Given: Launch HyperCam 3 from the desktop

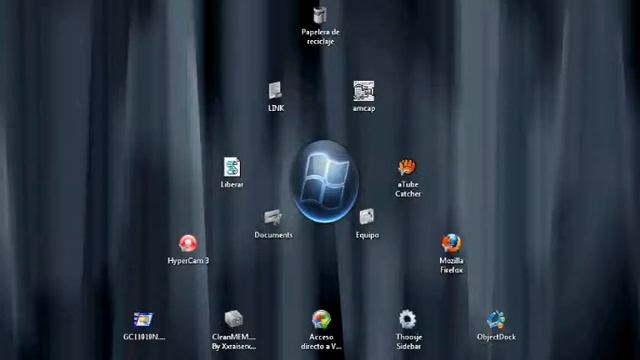Looking at the screenshot, I should [x=188, y=243].
